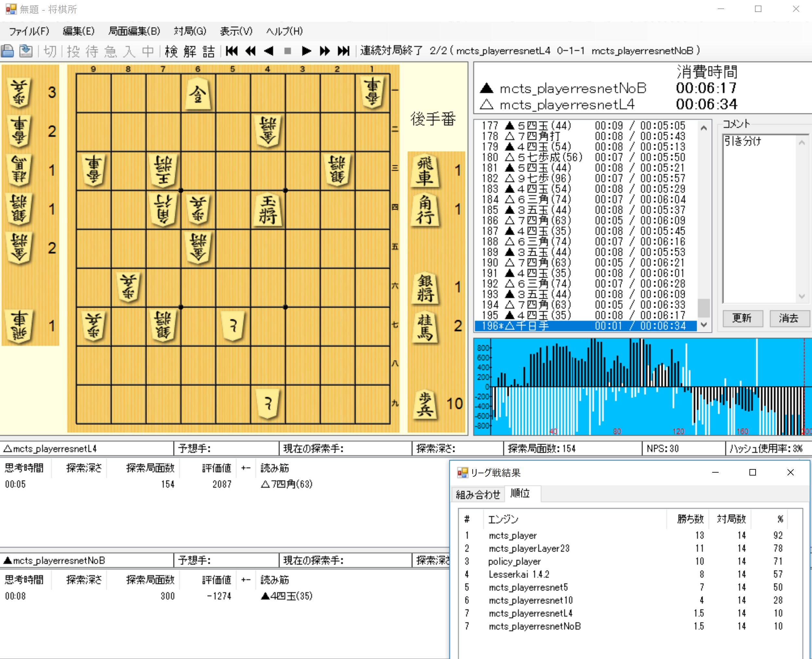Jump to the last move playback icon
812x659 pixels.
click(x=343, y=51)
